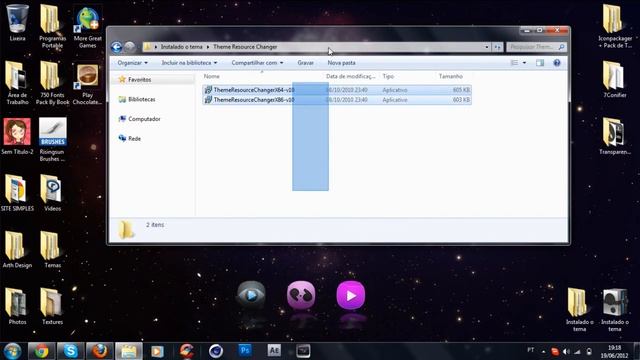Open Photoshop from the taskbar
Viewport: 640px width, 360px height.
click(x=245, y=351)
